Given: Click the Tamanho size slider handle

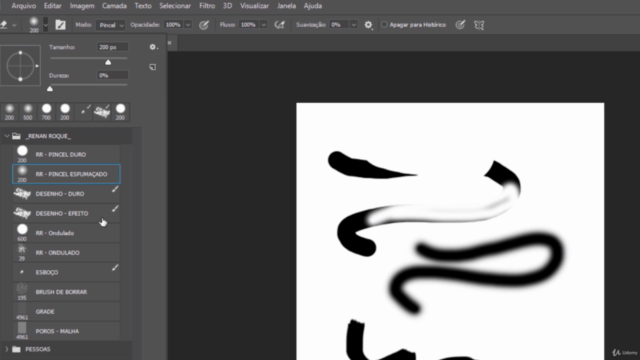Looking at the screenshot, I should coord(108,62).
